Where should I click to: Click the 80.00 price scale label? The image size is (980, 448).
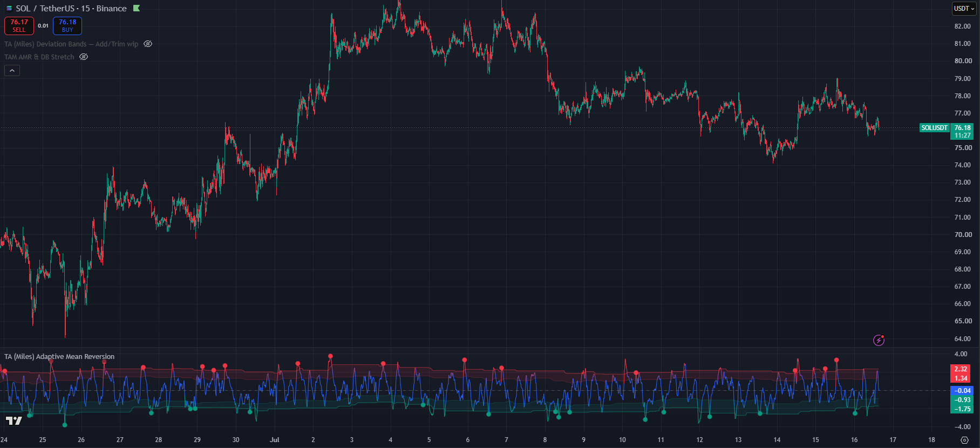[963, 61]
